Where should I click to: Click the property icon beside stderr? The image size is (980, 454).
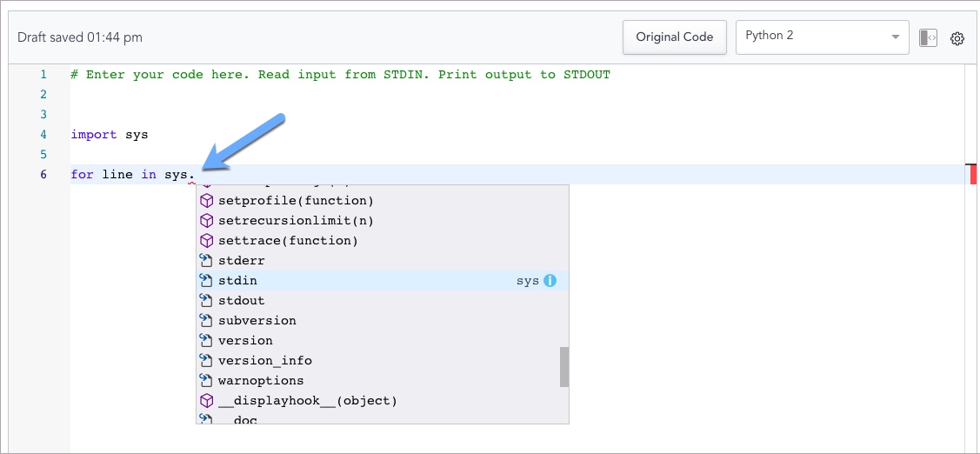pos(206,261)
